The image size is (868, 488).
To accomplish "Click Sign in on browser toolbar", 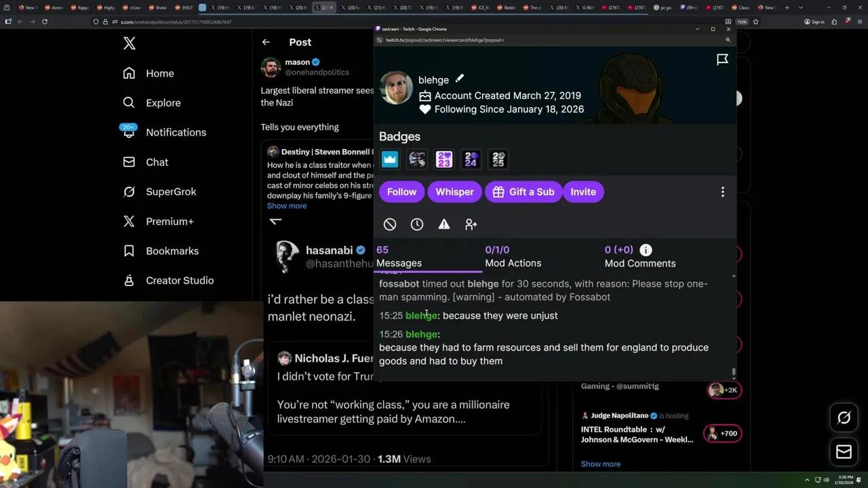I will 814,22.
